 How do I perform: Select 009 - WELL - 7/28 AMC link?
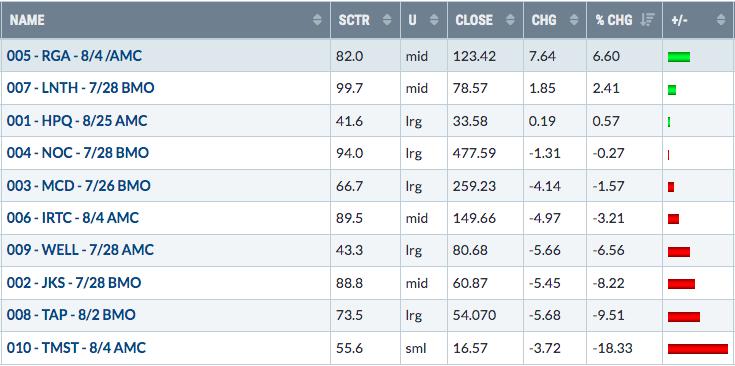click(80, 250)
